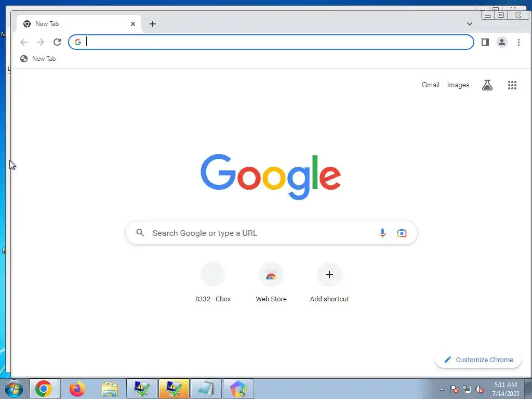Screen dimensions: 532x399
Task: Open the profile avatar menu
Action: (502, 42)
